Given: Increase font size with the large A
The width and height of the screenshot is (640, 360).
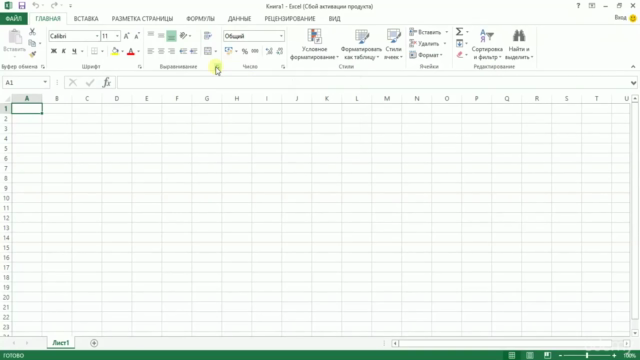Looking at the screenshot, I should tap(127, 36).
